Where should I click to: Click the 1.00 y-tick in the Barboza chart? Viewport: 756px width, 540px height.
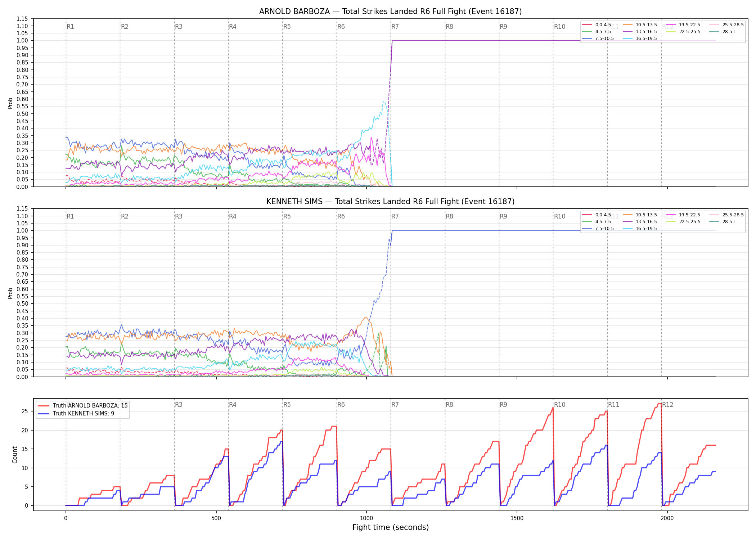(x=22, y=41)
